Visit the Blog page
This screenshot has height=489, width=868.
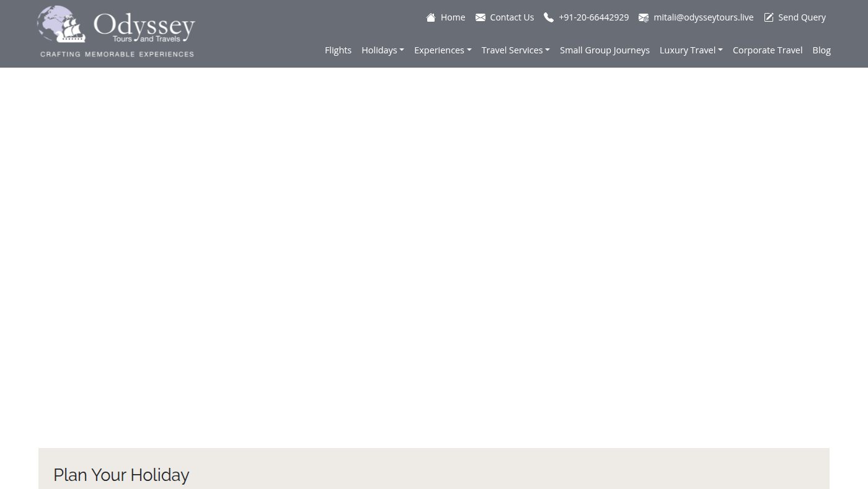point(821,50)
